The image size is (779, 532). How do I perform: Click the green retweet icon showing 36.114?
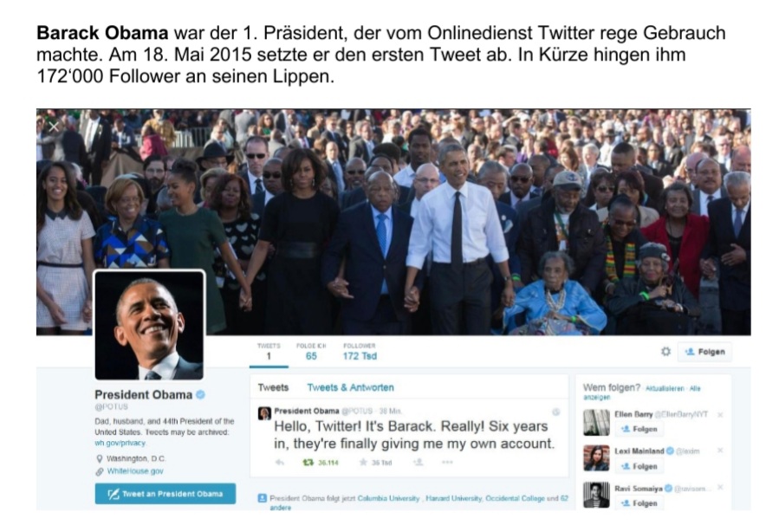[308, 463]
